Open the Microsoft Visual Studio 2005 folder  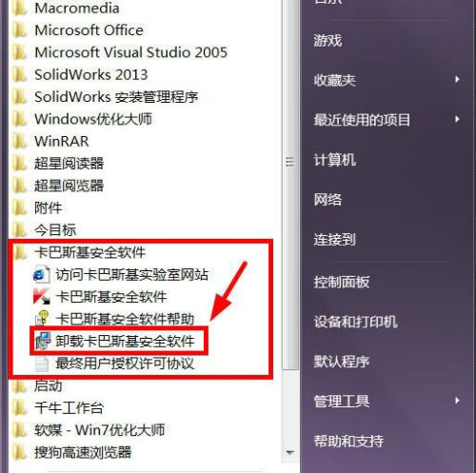coord(131,52)
